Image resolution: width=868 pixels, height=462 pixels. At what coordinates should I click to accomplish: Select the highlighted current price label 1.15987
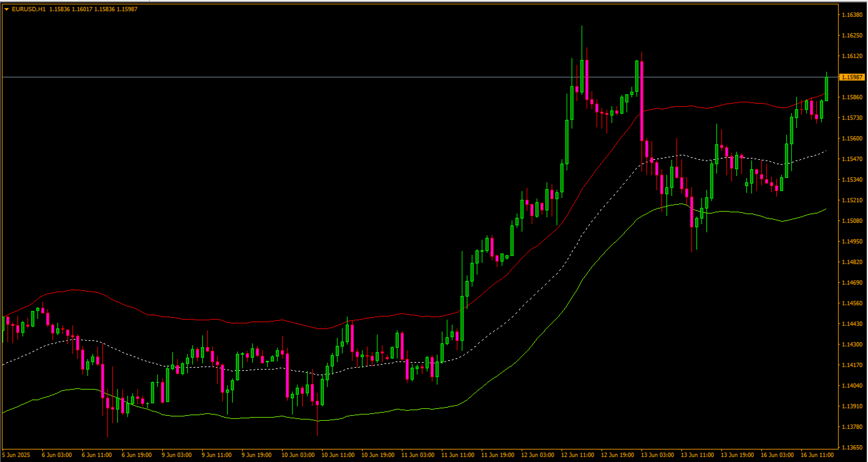click(852, 77)
